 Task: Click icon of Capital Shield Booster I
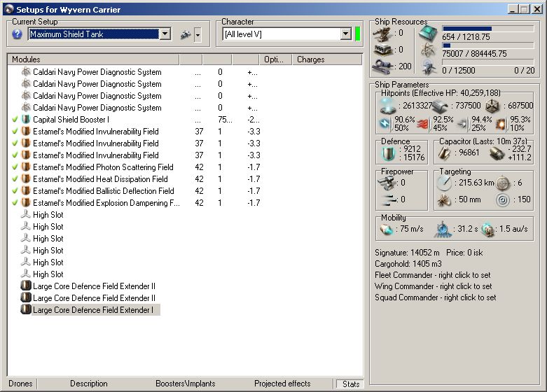tap(26, 119)
